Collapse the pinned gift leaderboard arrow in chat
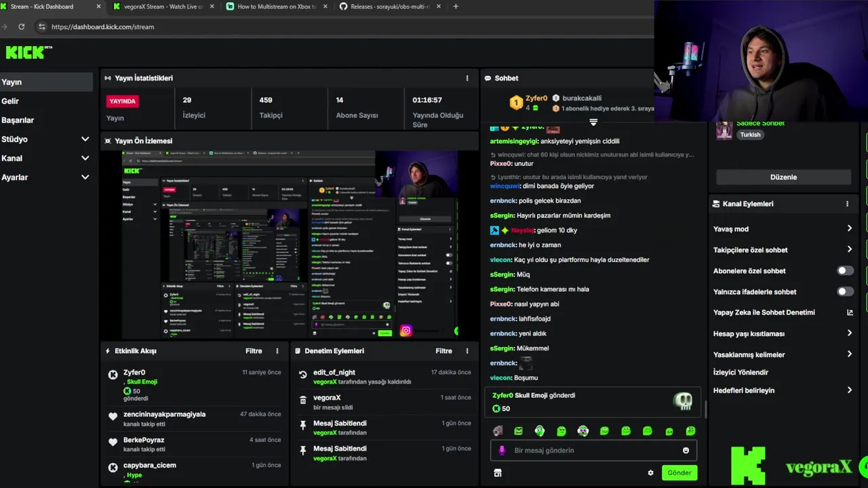 (x=593, y=123)
